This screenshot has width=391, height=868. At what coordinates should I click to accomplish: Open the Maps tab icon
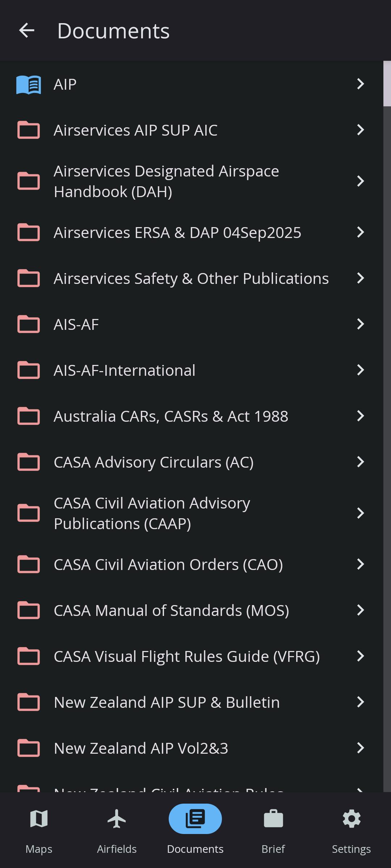39,819
